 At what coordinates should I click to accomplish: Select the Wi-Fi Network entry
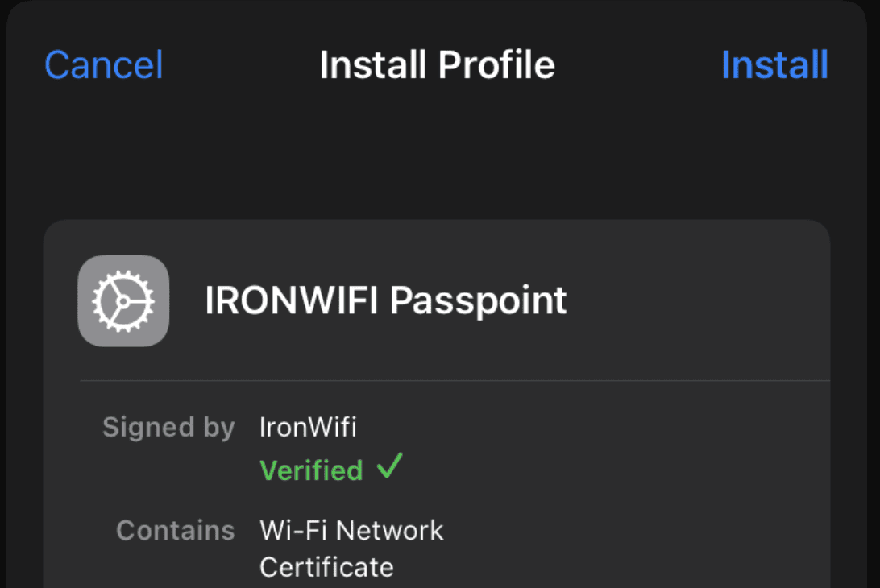(x=351, y=530)
